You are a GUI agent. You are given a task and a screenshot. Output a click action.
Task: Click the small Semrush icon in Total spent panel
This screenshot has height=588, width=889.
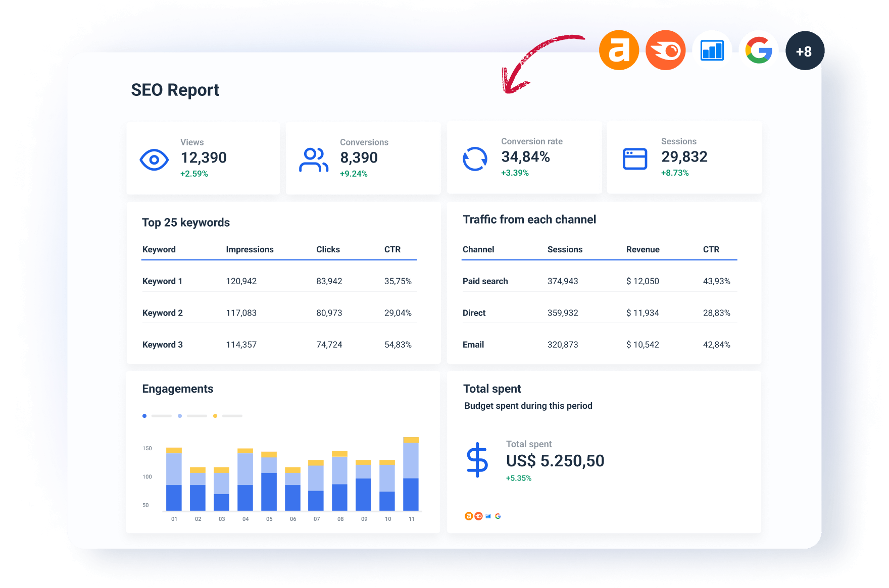[478, 516]
